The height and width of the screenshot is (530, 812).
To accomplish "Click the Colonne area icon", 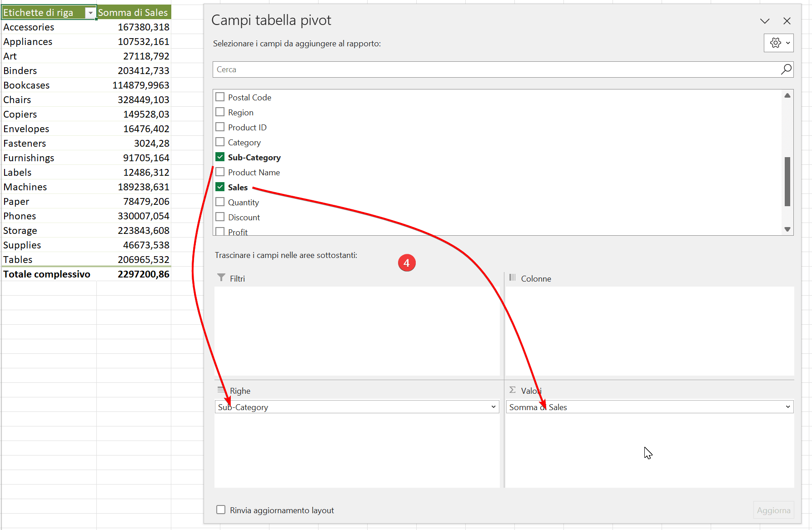I will tap(513, 278).
